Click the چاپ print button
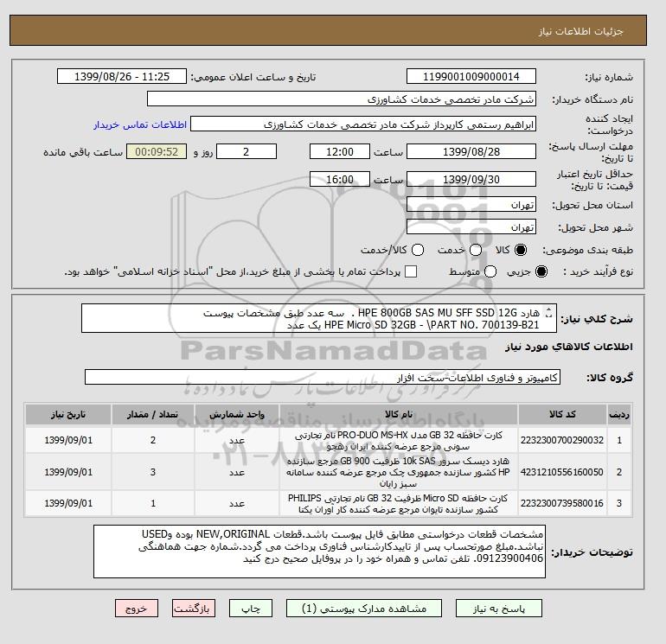Viewport: 666px width, 644px height. click(251, 609)
